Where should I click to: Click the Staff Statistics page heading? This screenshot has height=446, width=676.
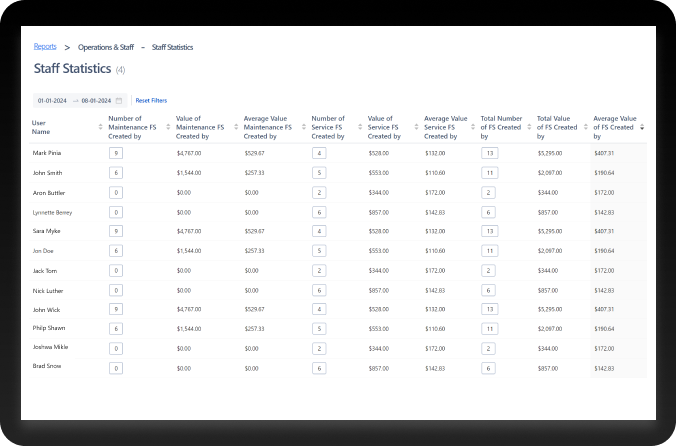(72, 69)
